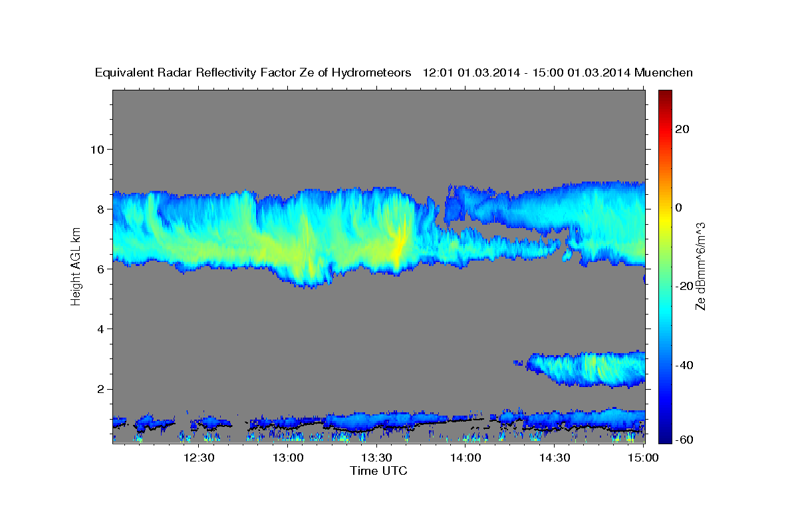This screenshot has height=532, width=798.
Task: Click the colorbar label 0
Action: [679, 207]
